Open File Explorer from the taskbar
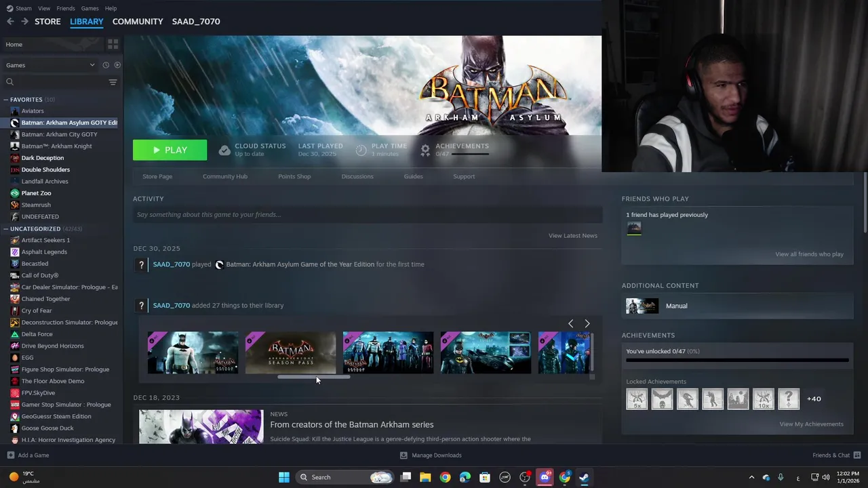 425,477
